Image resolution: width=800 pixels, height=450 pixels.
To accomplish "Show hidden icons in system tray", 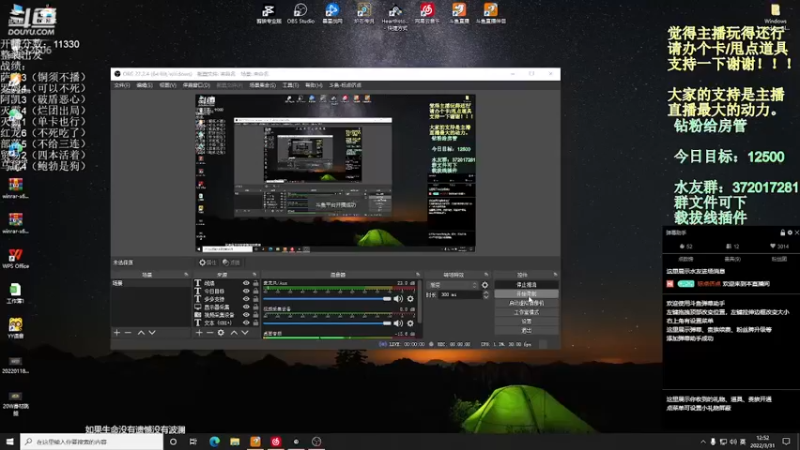I will [703, 442].
